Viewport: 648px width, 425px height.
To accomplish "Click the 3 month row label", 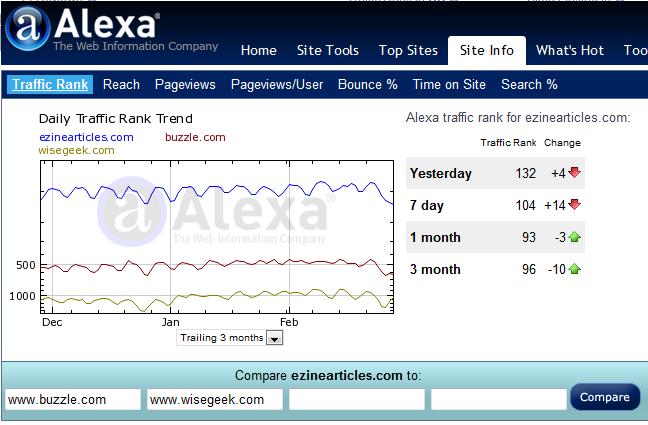I will [x=435, y=270].
